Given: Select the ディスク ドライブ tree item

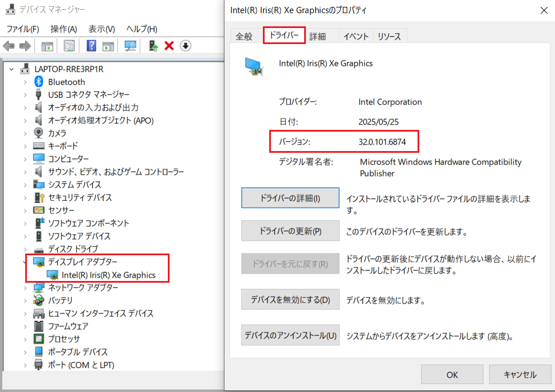Looking at the screenshot, I should [x=73, y=249].
